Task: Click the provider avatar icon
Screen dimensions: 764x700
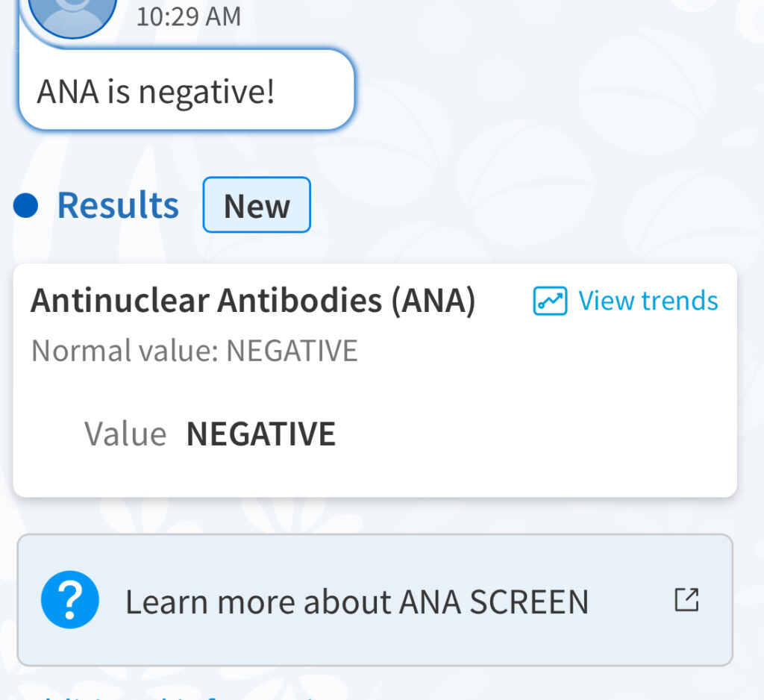Action: 72,13
